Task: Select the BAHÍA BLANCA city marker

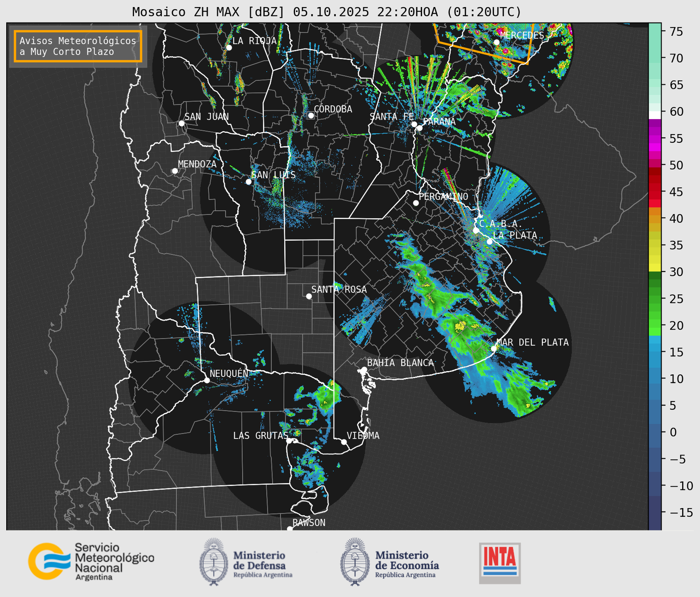Action: (x=364, y=369)
